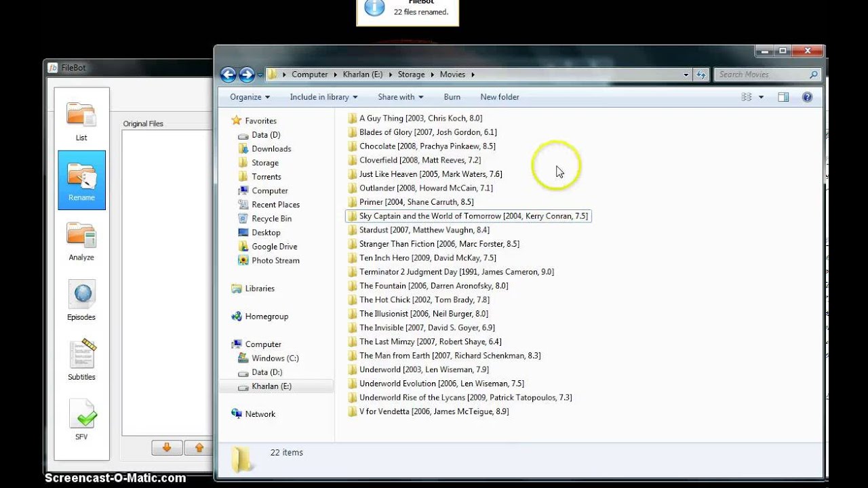Select the Cloverfield folder
The height and width of the screenshot is (488, 868).
tap(420, 160)
